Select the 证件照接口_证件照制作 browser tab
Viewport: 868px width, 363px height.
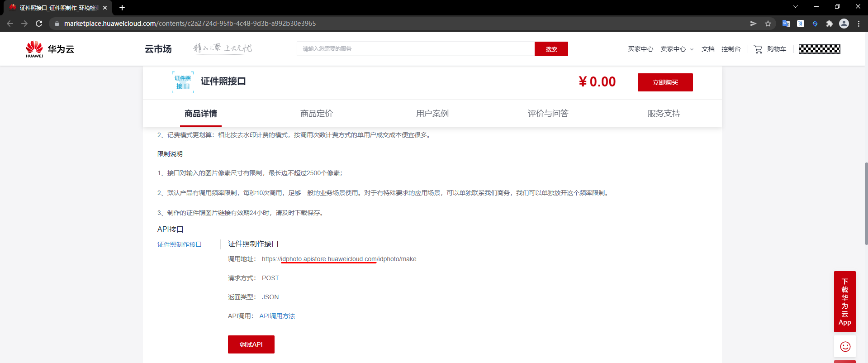click(x=58, y=8)
